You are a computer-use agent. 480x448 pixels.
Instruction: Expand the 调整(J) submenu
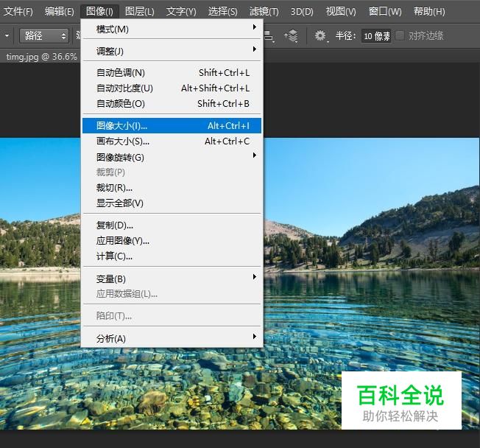[x=172, y=51]
